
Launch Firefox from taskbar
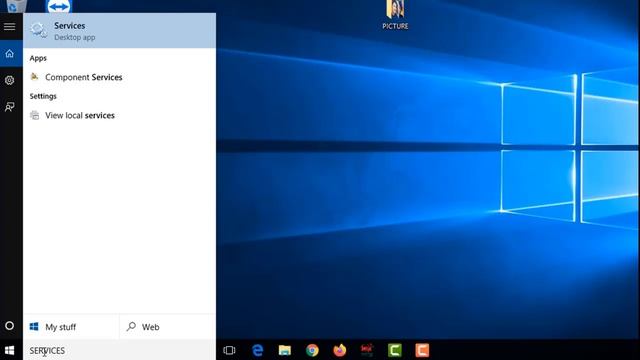(340, 350)
